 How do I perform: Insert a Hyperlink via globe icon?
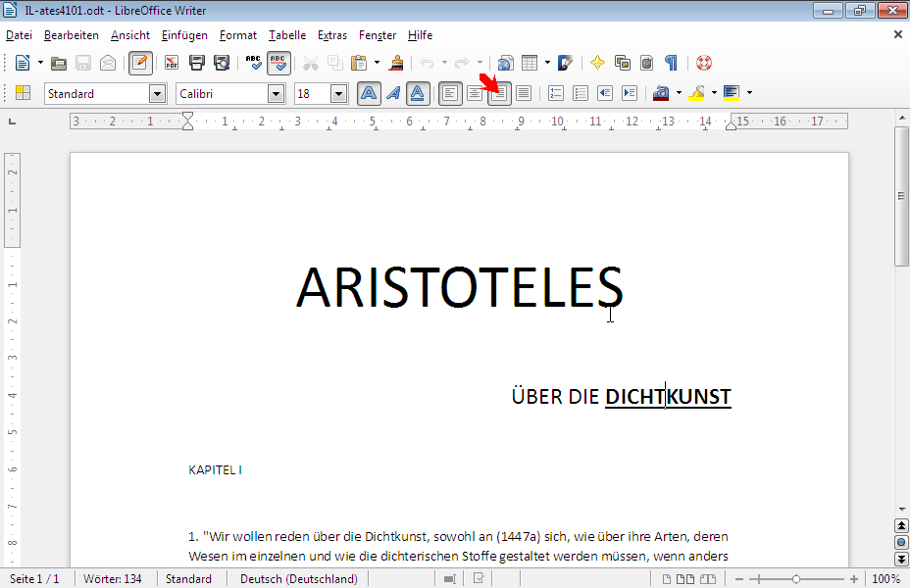click(x=505, y=63)
